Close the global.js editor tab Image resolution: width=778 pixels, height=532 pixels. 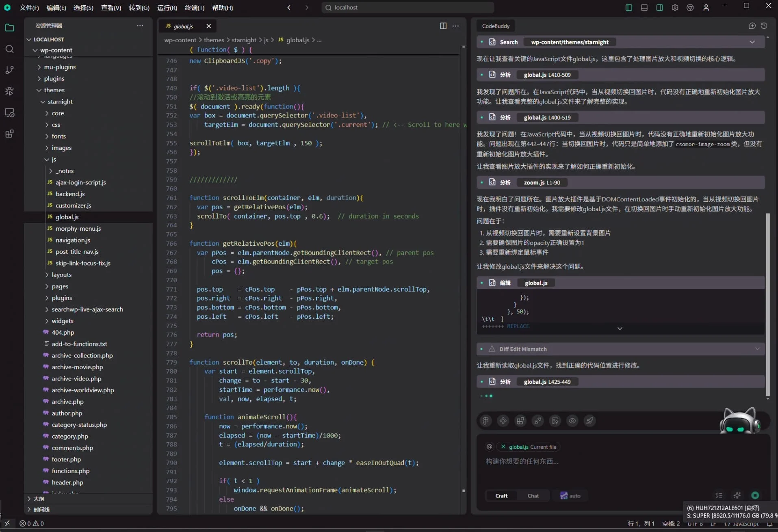[208, 26]
